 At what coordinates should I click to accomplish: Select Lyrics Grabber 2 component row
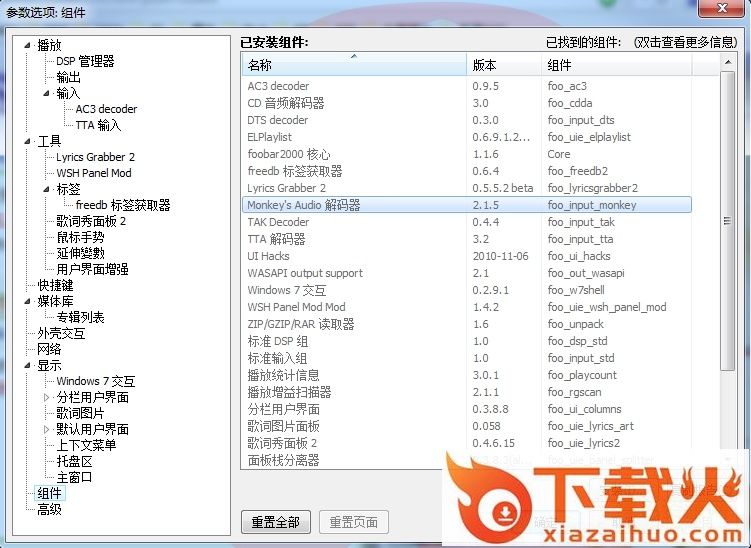pyautogui.click(x=467, y=188)
